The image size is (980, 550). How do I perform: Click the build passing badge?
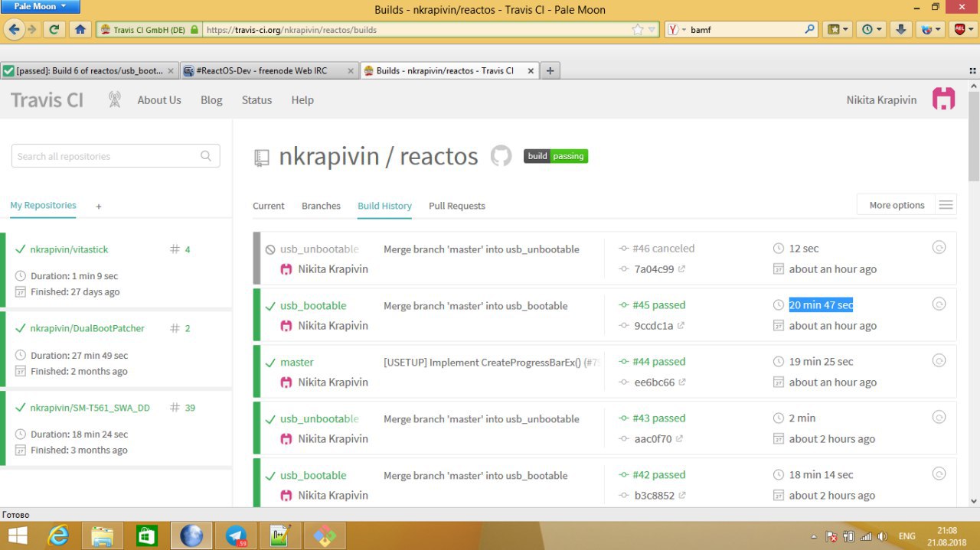pyautogui.click(x=556, y=156)
